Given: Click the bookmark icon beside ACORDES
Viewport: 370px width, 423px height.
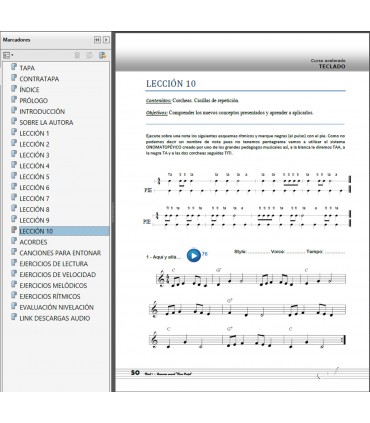Looking at the screenshot, I should [14, 241].
